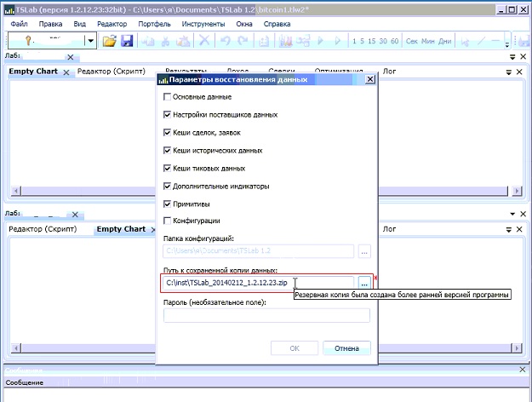Click the save floppy disk icon
Viewport: 532px width, 402px height.
tap(127, 41)
